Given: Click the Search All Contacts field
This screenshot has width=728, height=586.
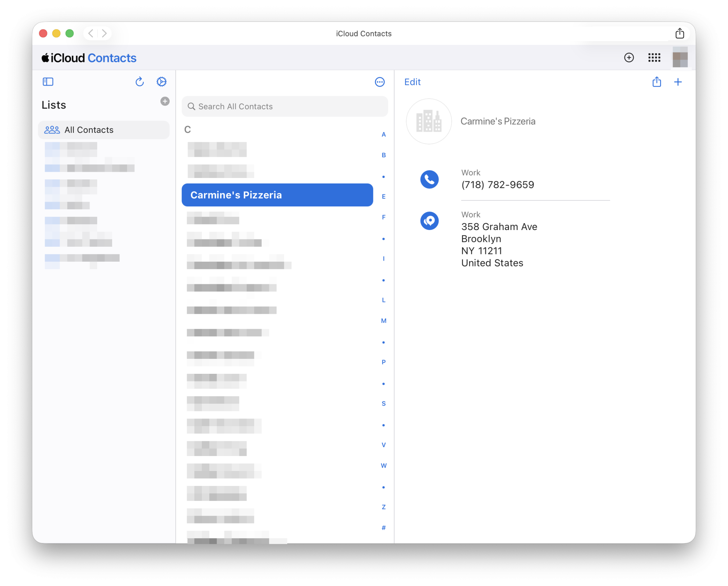Looking at the screenshot, I should pos(285,107).
